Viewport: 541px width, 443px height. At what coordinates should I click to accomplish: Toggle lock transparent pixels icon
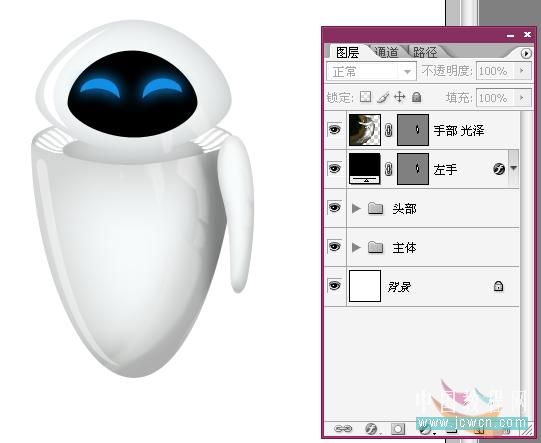pos(365,97)
